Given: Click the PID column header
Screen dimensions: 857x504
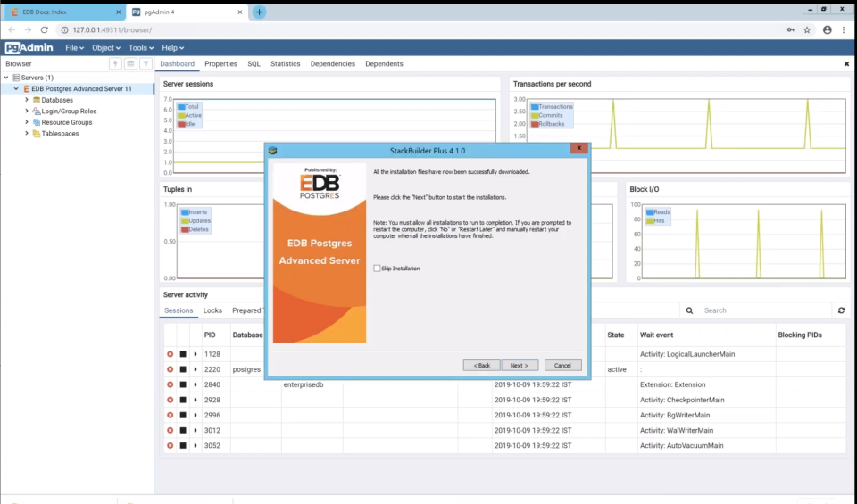Looking at the screenshot, I should click(210, 335).
